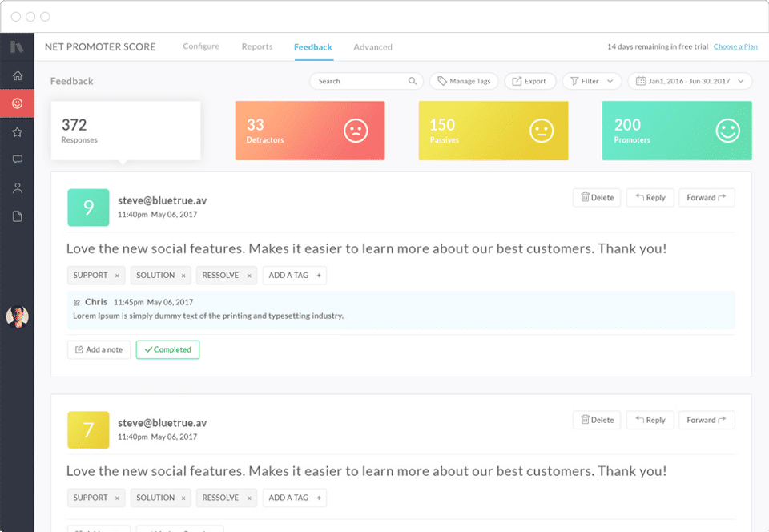
Task: Open the home icon in sidebar
Action: pos(17,76)
